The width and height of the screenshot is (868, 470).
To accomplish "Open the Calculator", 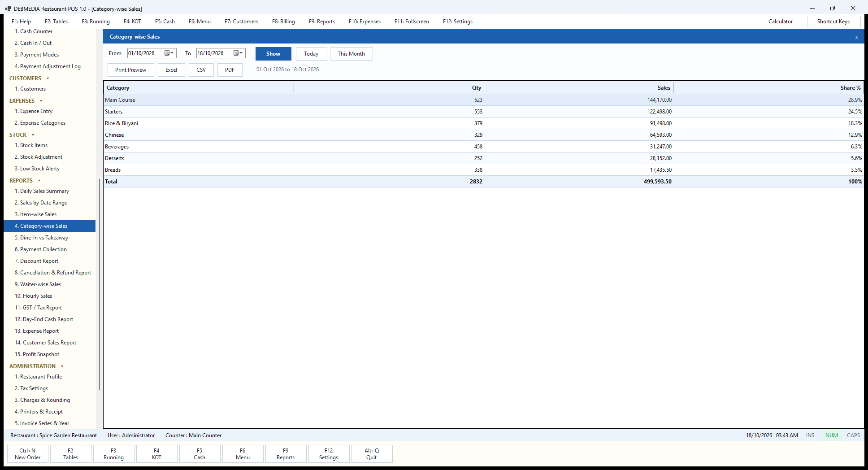I will [x=780, y=22].
